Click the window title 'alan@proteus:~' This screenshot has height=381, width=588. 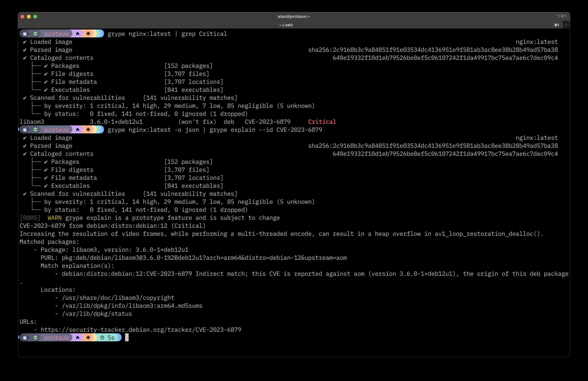[x=294, y=17]
